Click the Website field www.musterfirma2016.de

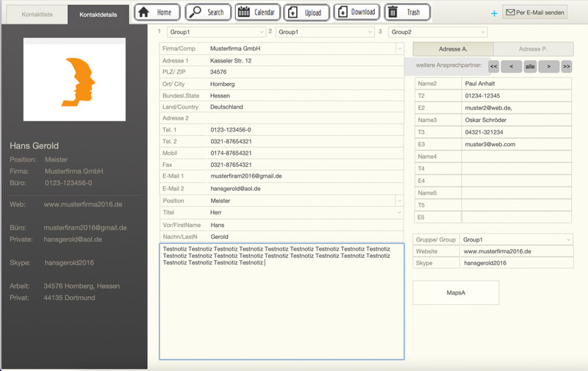coord(517,251)
